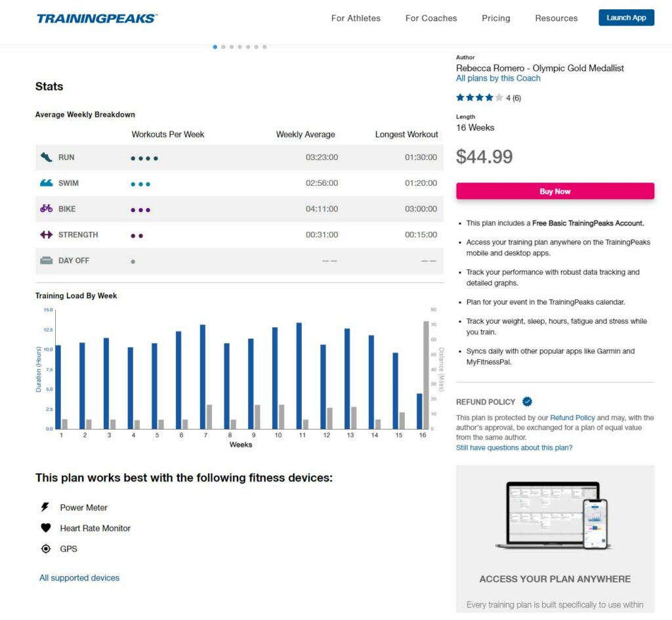672x620 pixels.
Task: Click the week 16 gray distance bar
Action: 426,375
